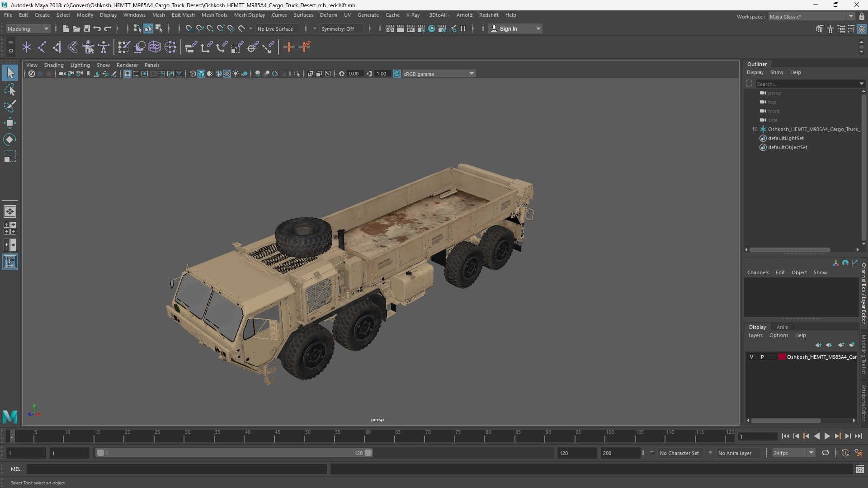Save the current scene
This screenshot has height=488, width=868.
tap(86, 28)
